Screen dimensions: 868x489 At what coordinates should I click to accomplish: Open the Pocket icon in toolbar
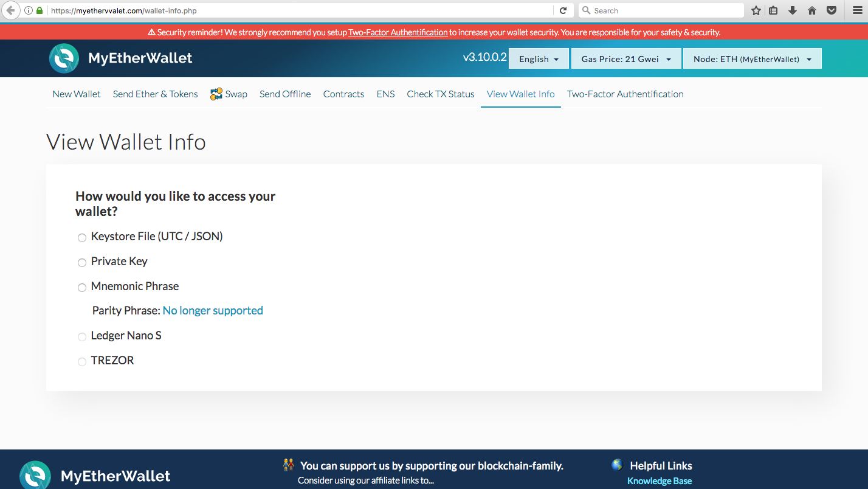click(831, 10)
